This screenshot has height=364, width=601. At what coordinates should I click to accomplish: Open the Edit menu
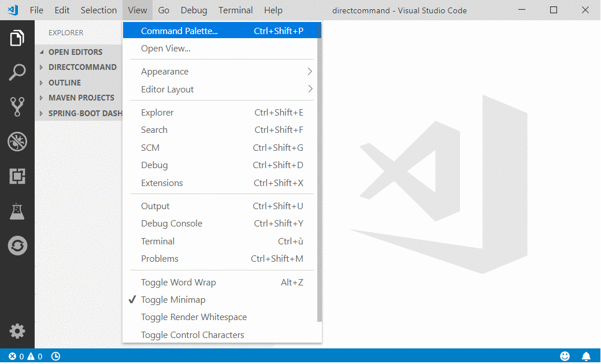62,10
